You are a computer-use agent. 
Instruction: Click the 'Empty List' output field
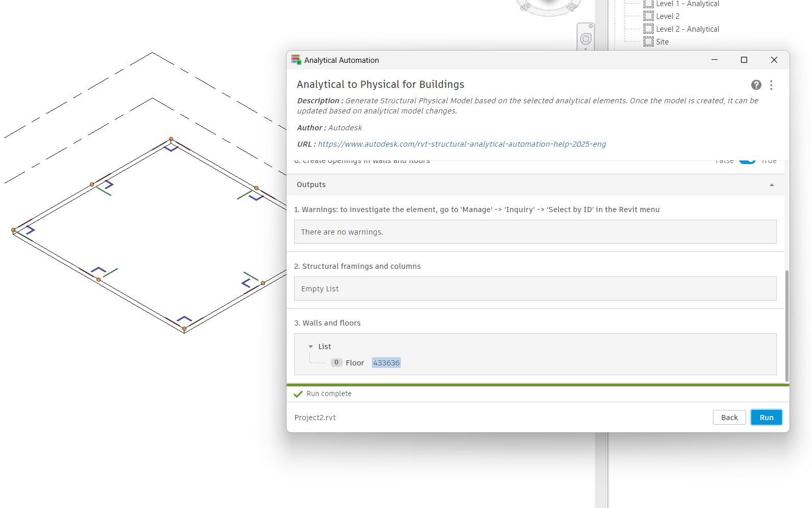click(x=535, y=289)
